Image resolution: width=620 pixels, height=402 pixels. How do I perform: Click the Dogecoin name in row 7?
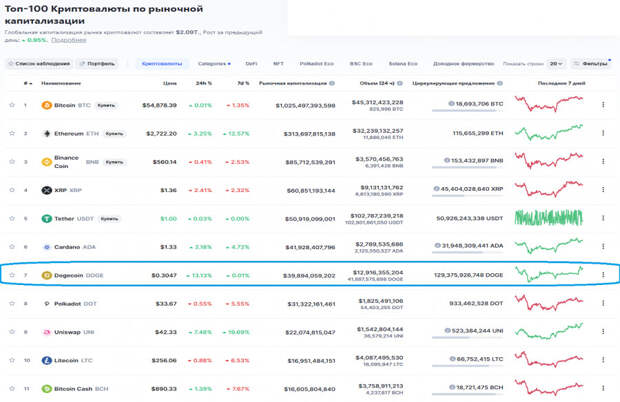click(x=68, y=276)
